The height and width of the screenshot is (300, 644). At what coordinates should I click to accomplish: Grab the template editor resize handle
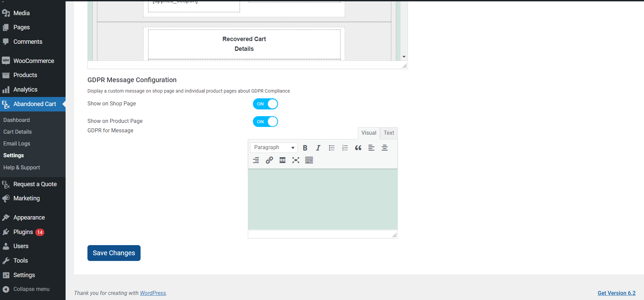pos(405,66)
